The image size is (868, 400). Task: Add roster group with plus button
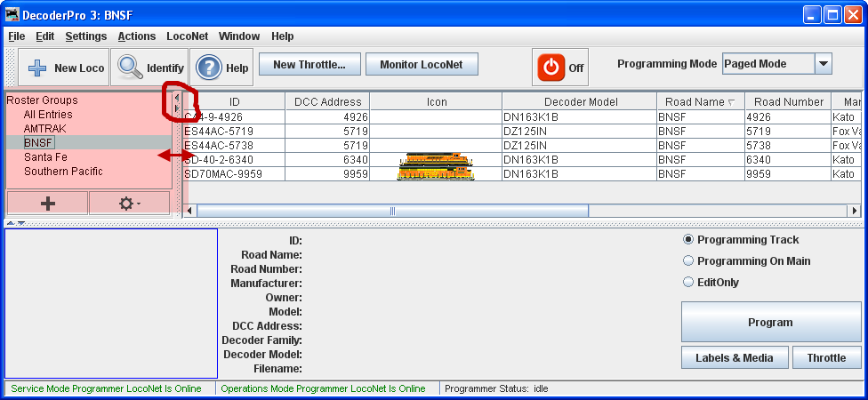tap(47, 204)
